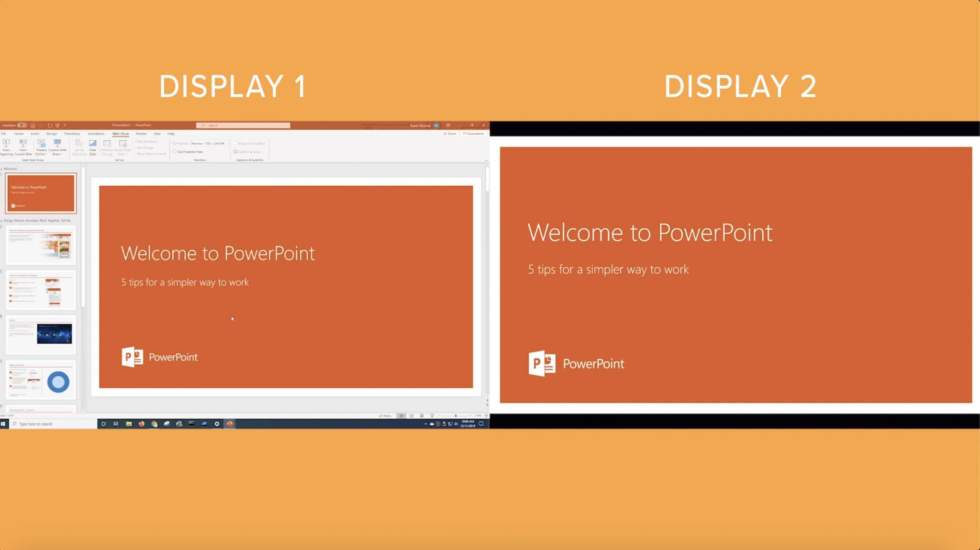Open Set Up Slide Show
Screen dimensions: 980x550
(x=79, y=146)
